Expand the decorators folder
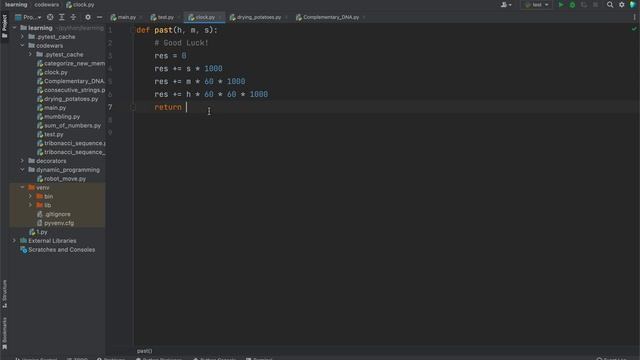This screenshot has width=640, height=360. pos(22,161)
